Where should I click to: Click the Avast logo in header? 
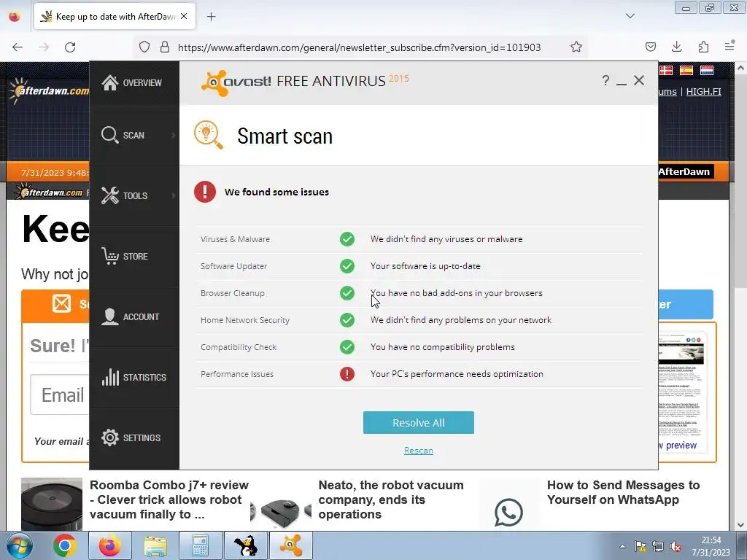point(236,82)
